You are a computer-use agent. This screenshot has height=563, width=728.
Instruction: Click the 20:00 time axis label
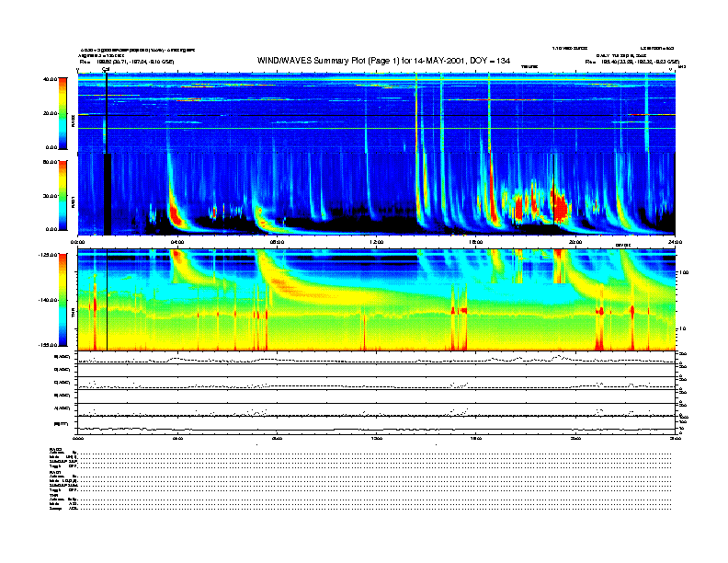[575, 241]
